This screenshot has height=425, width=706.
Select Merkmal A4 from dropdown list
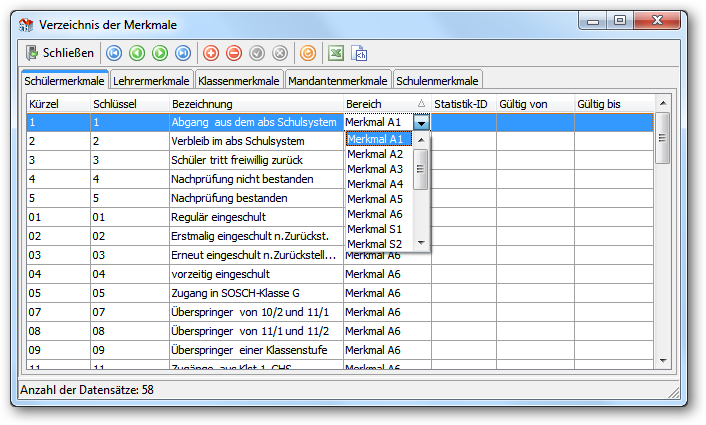[375, 184]
